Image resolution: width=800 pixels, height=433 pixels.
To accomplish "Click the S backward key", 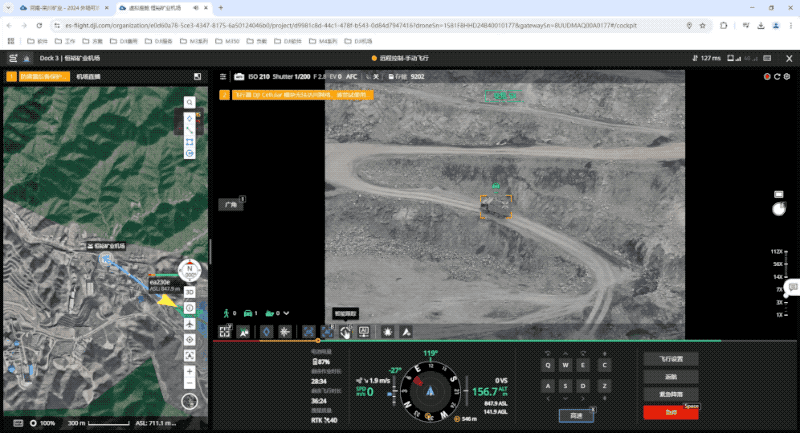I will [x=565, y=386].
